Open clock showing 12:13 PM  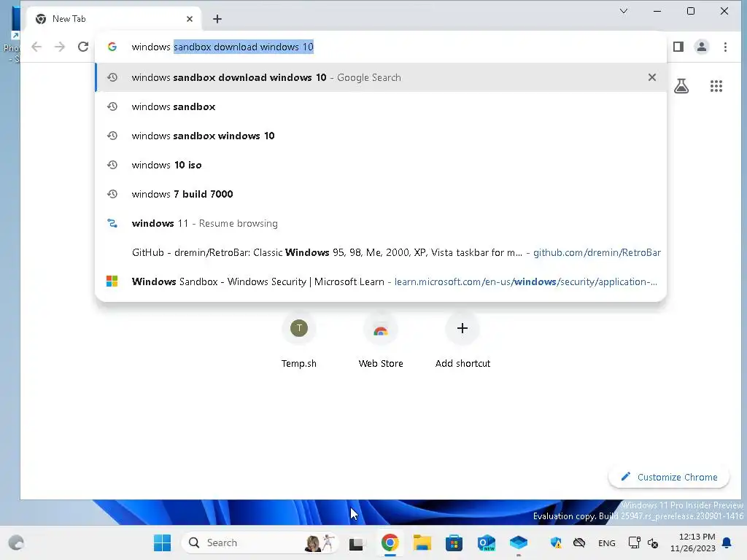coord(692,542)
